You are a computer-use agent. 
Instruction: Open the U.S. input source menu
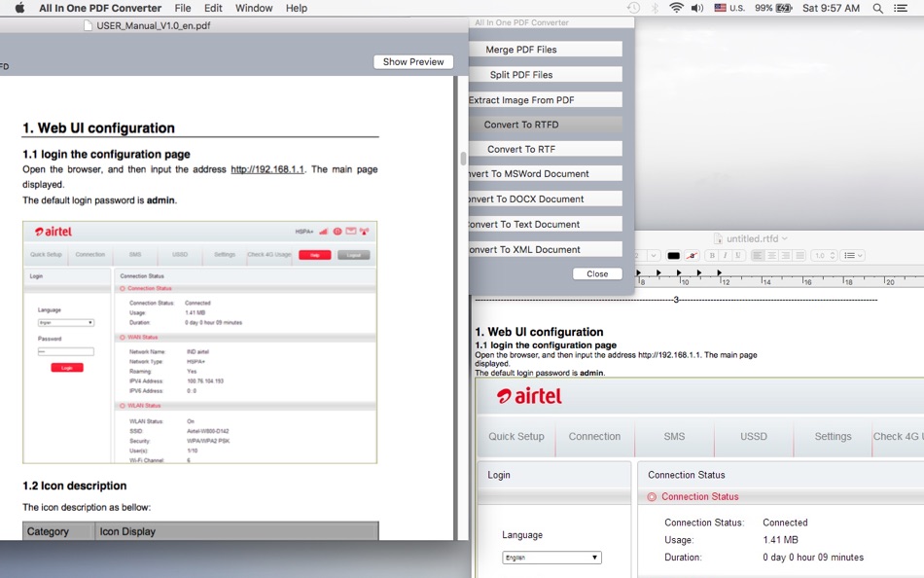(729, 8)
